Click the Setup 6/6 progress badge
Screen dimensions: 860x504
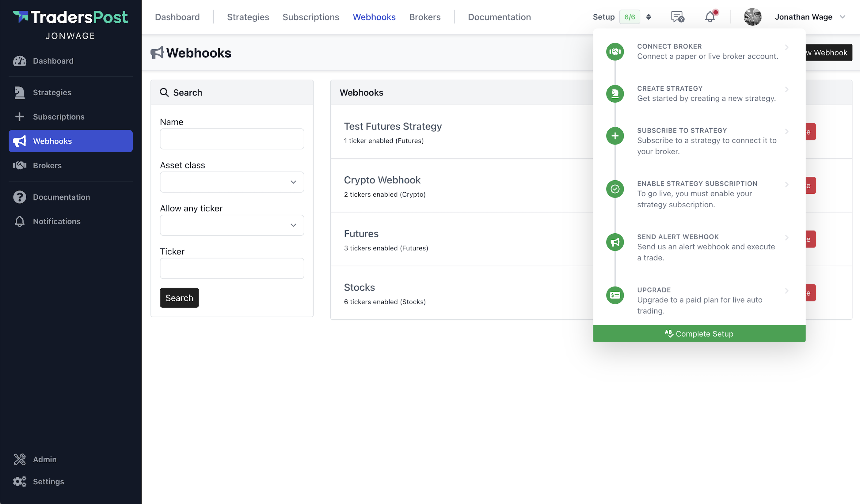pos(629,17)
